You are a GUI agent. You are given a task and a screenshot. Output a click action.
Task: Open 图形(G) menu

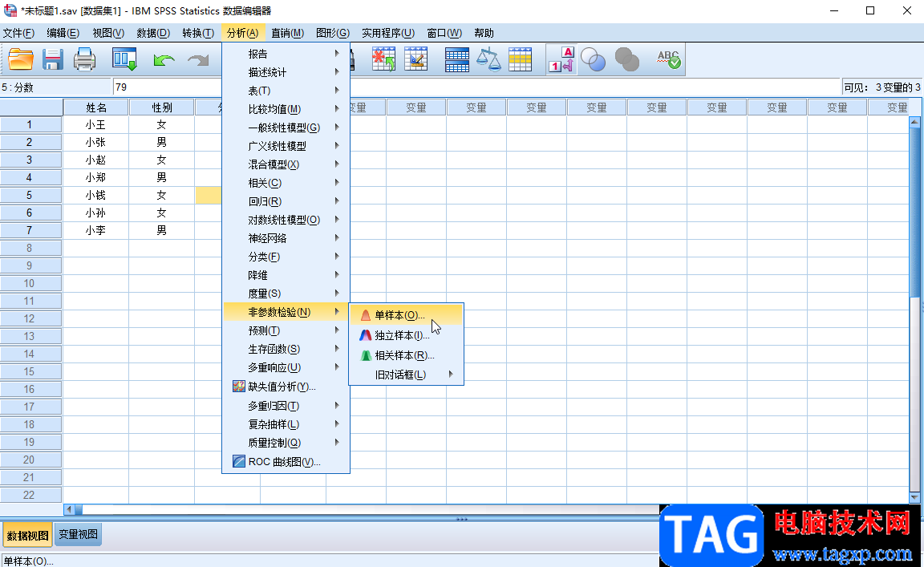333,33
